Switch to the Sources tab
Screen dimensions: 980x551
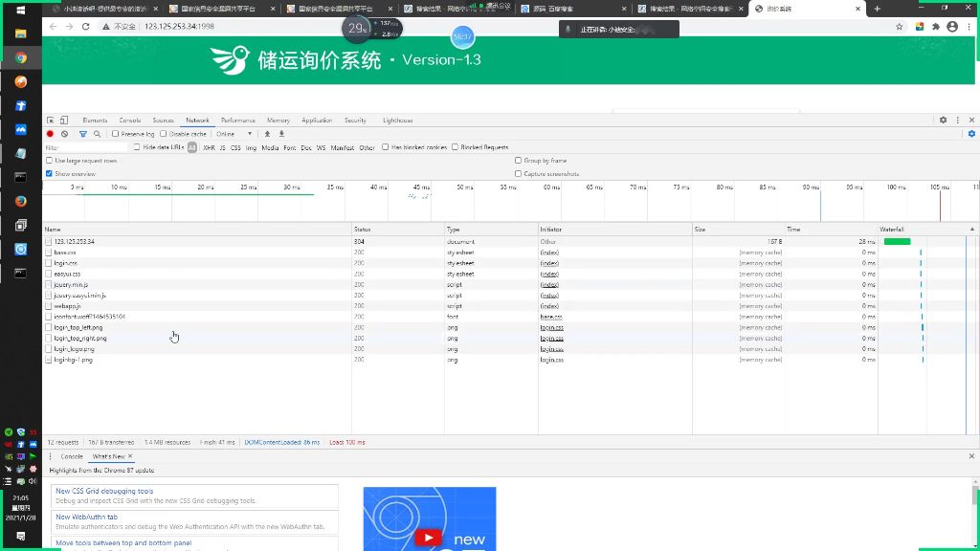(163, 120)
